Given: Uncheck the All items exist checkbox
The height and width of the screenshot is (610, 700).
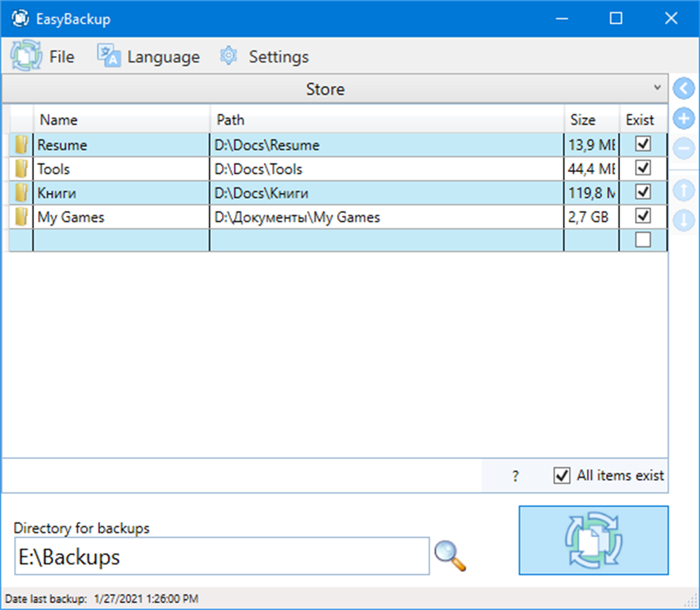Looking at the screenshot, I should point(562,475).
